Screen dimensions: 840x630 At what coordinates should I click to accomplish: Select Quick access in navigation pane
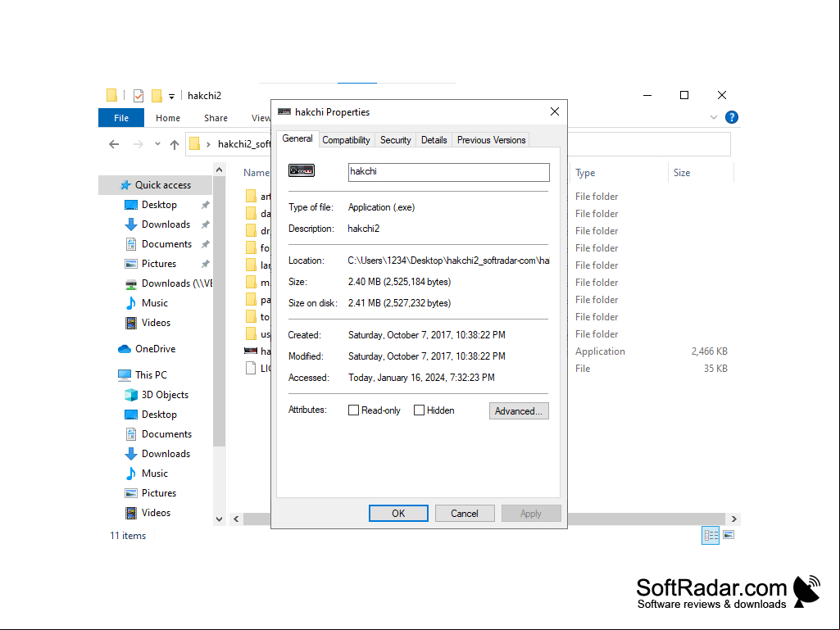156,185
